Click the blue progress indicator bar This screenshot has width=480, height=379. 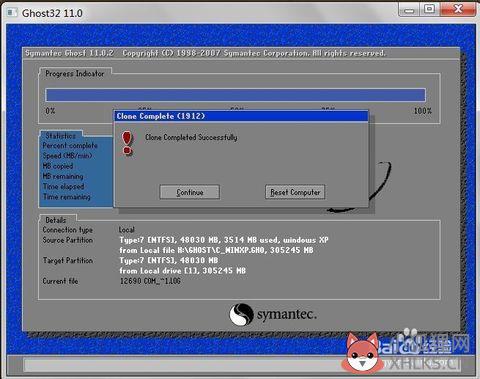point(235,95)
